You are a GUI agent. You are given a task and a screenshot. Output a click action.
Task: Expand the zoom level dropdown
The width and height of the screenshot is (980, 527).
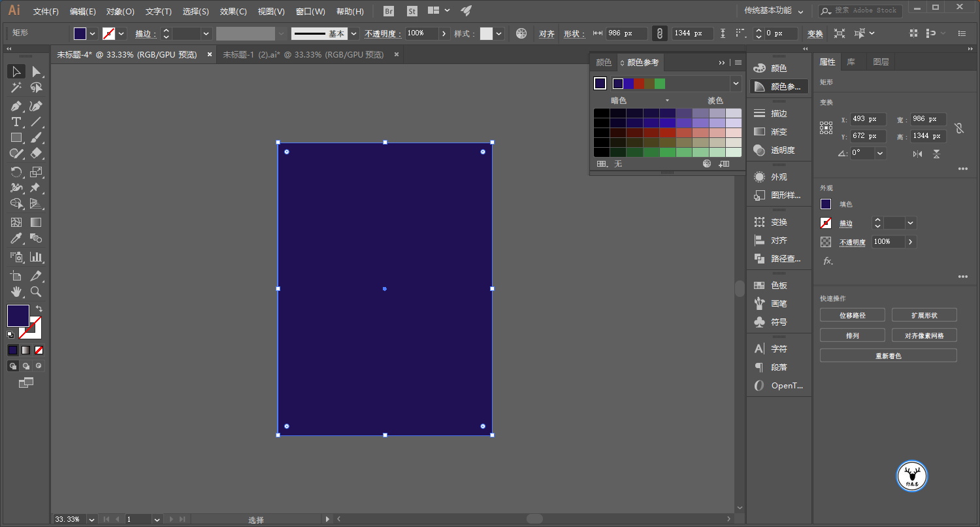(x=91, y=519)
